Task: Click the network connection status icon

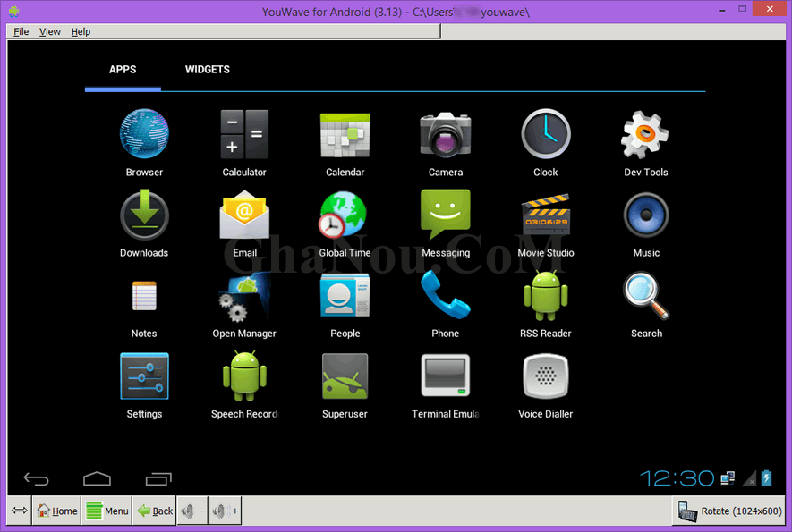Action: tap(728, 478)
